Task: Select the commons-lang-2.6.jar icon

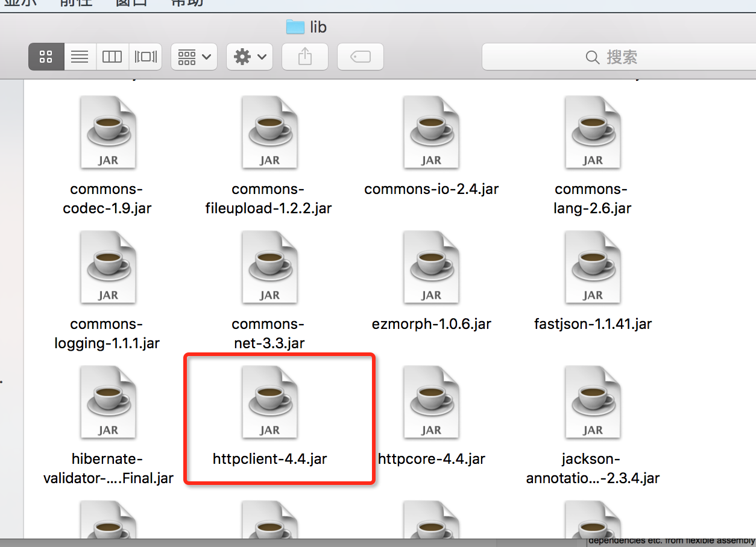Action: pos(593,133)
